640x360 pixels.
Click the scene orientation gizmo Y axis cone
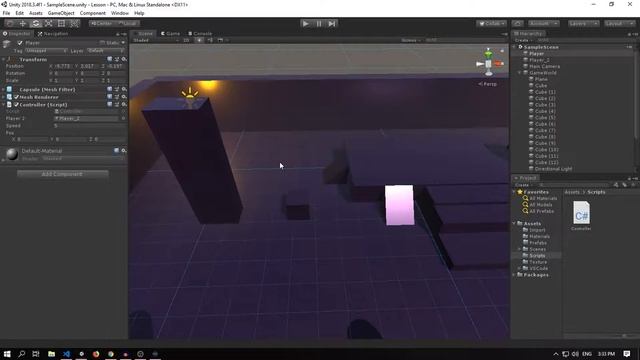pos(489,53)
